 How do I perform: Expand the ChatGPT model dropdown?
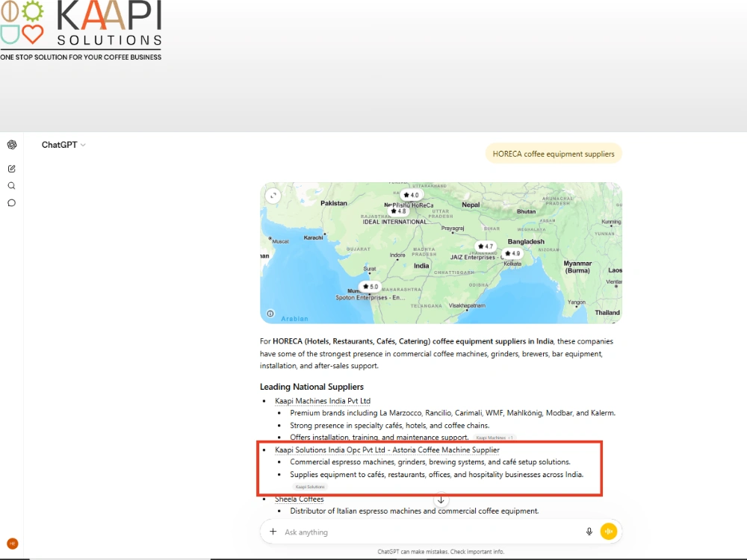coord(63,145)
